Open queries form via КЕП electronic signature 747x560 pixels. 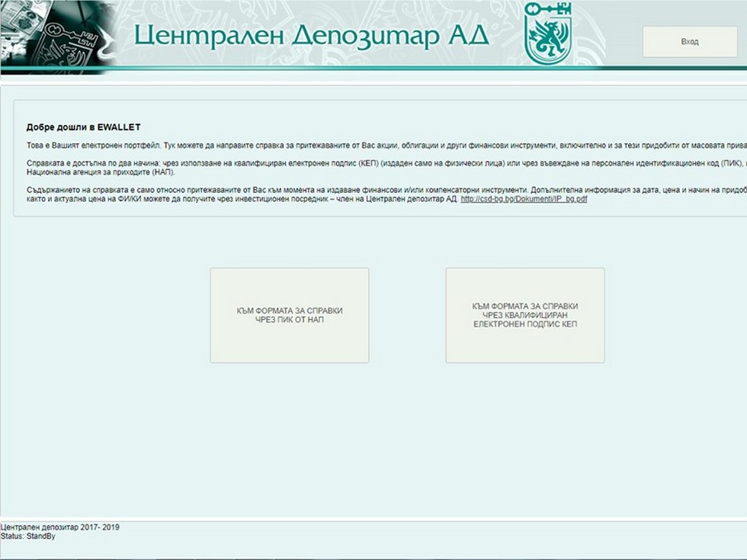point(525,315)
